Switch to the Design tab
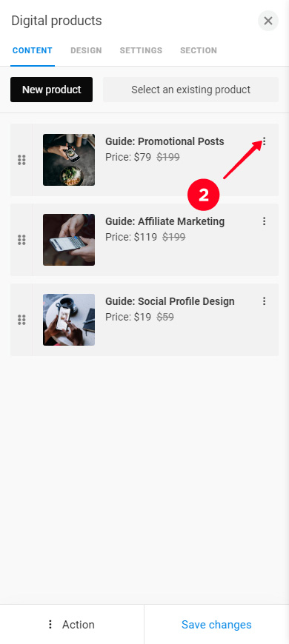The height and width of the screenshot is (644, 289). [86, 50]
